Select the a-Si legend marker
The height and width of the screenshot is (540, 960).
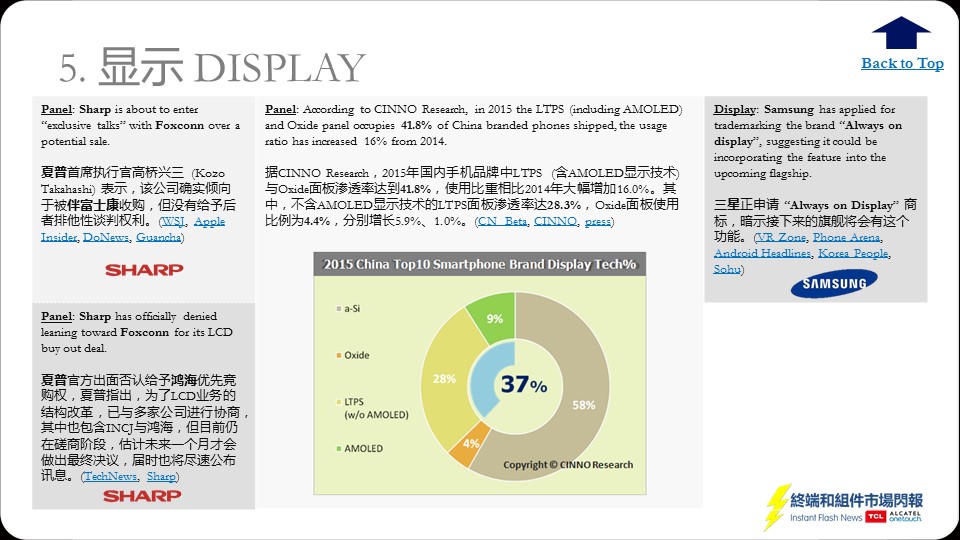[x=339, y=309]
